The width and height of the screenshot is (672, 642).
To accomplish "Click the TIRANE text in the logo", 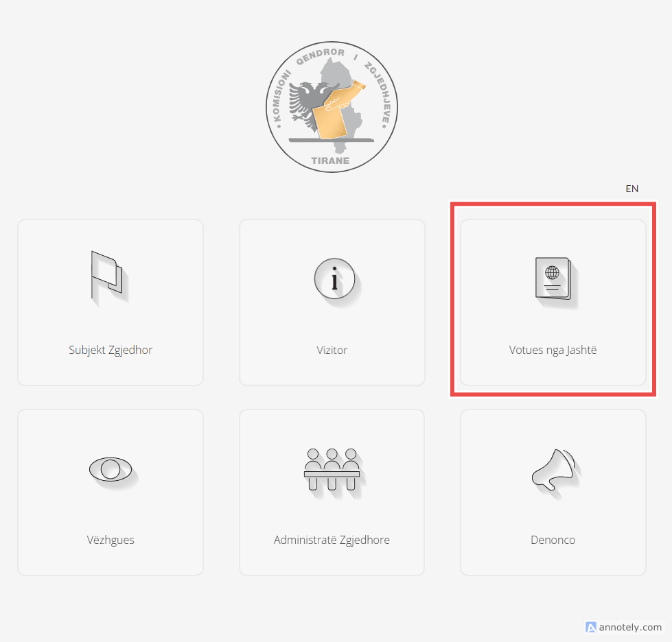I will coord(330,161).
